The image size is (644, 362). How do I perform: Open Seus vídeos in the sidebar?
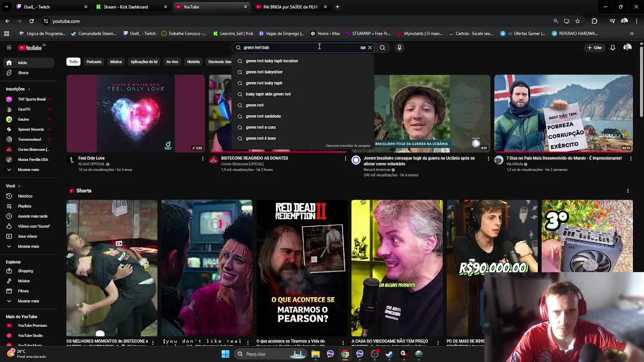point(29,236)
